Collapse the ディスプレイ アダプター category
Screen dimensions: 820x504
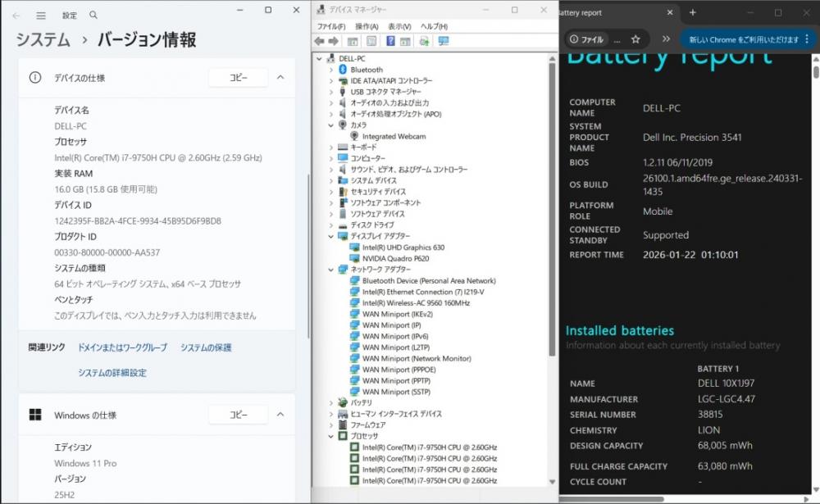330,236
